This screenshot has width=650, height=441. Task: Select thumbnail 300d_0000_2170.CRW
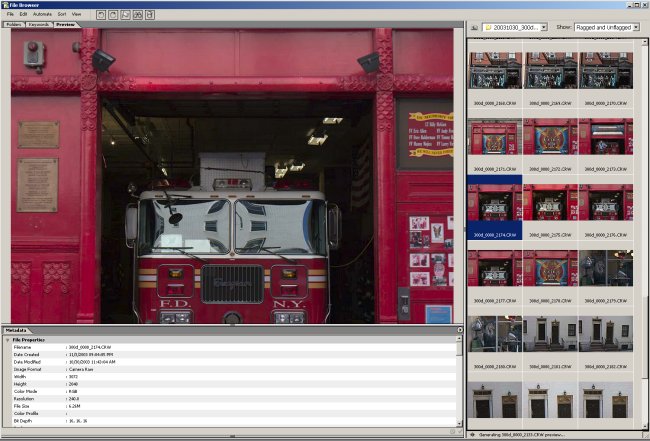click(x=606, y=70)
